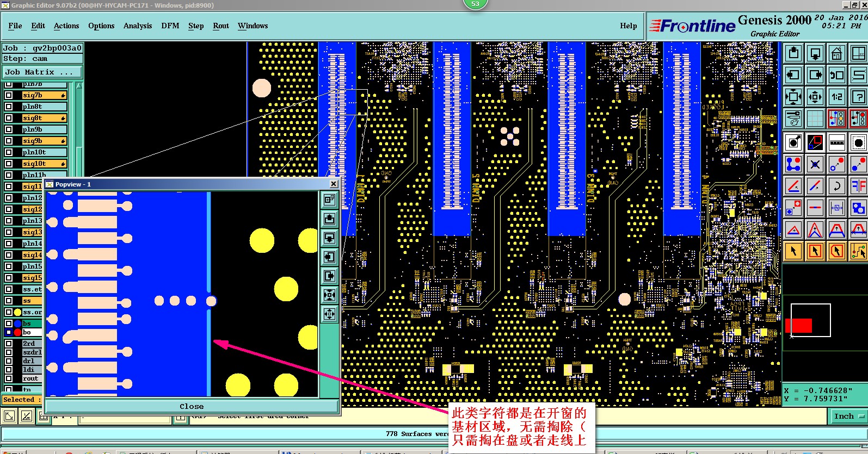Click the home view icon
The width and height of the screenshot is (868, 454).
click(x=836, y=53)
